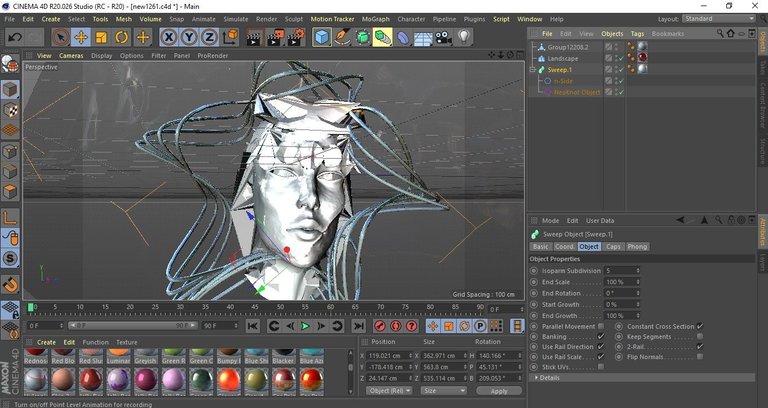The width and height of the screenshot is (768, 408).
Task: Select the Live Selection tool
Action: coord(60,37)
